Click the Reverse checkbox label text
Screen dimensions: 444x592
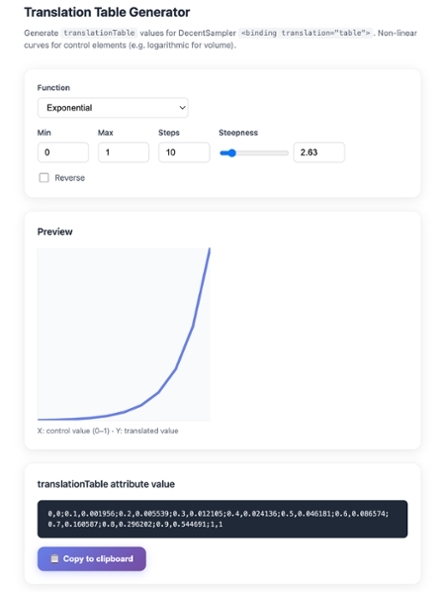70,178
